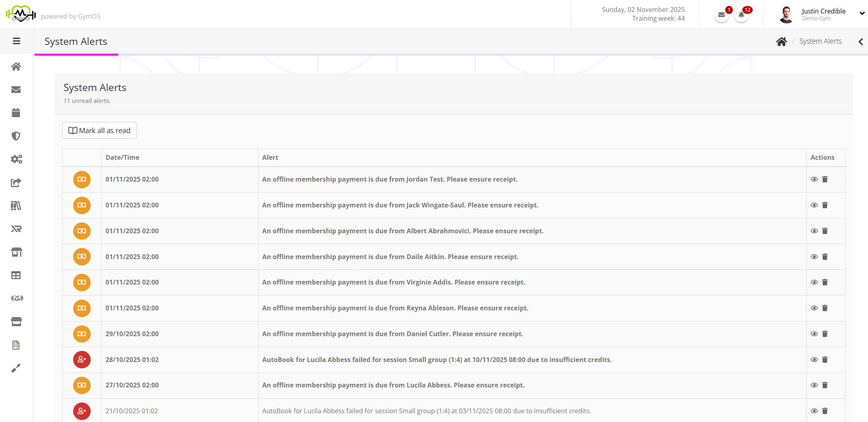Toggle the hamburger sidebar menu
Viewport: 868px width, 422px height.
click(16, 41)
